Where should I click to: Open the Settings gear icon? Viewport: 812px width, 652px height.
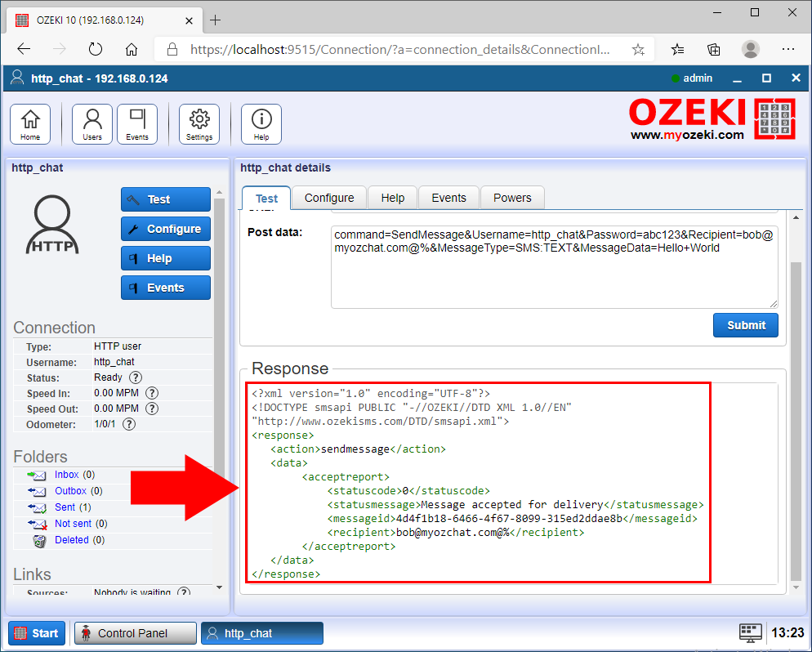tap(199, 124)
